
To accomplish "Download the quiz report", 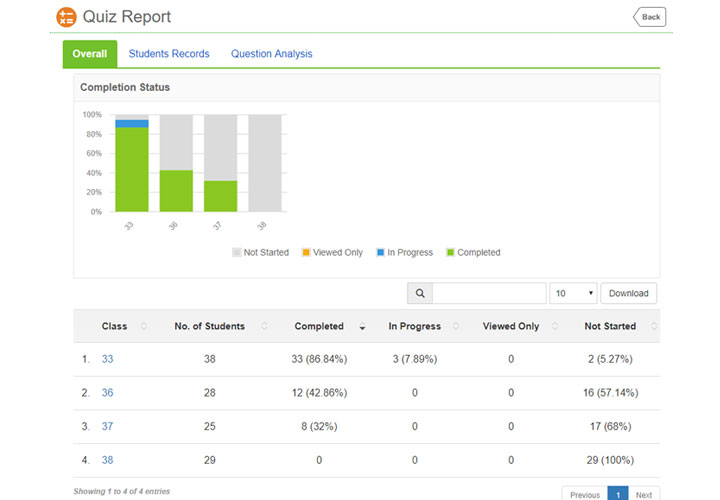I will (x=628, y=293).
